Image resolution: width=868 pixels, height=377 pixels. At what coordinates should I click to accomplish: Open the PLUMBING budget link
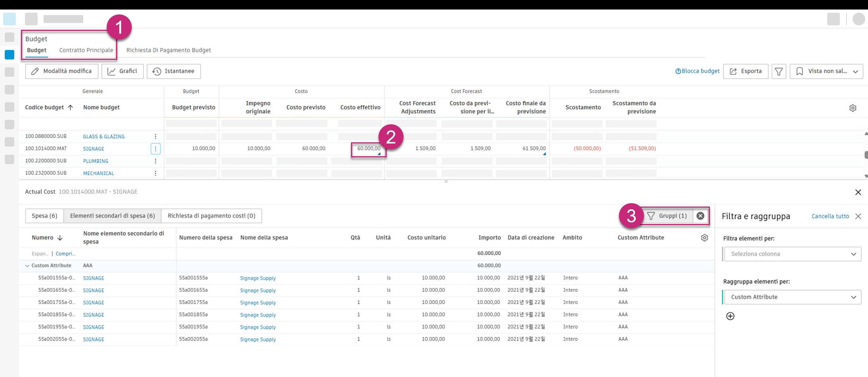point(95,161)
